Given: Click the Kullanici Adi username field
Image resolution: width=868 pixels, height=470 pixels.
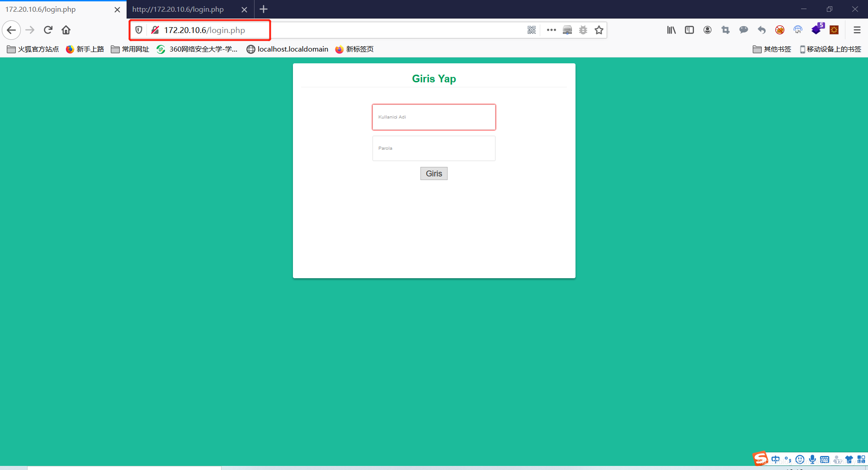Looking at the screenshot, I should [x=434, y=117].
